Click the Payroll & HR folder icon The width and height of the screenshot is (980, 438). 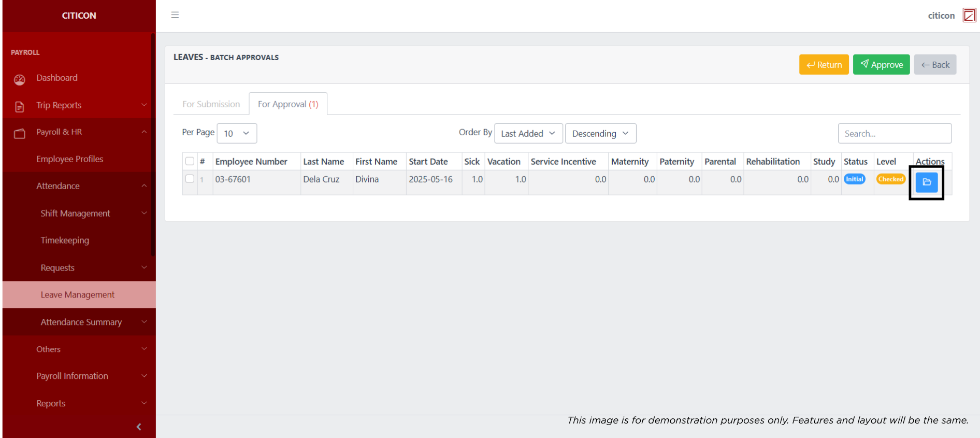(x=20, y=134)
